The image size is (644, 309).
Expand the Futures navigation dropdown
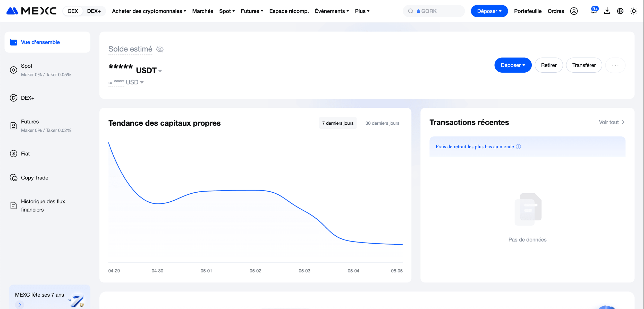click(x=252, y=11)
